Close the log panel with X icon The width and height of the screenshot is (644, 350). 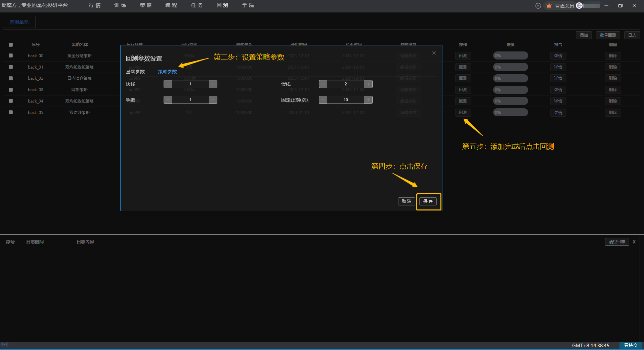[x=634, y=242]
